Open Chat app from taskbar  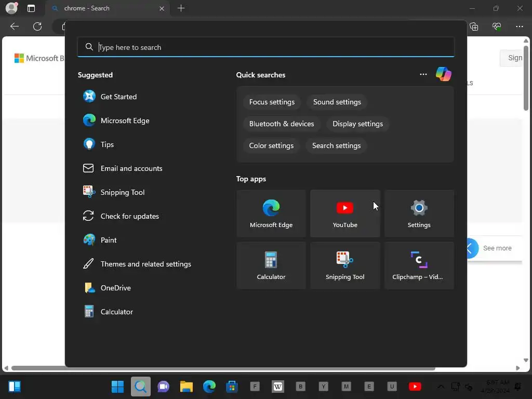tap(163, 387)
